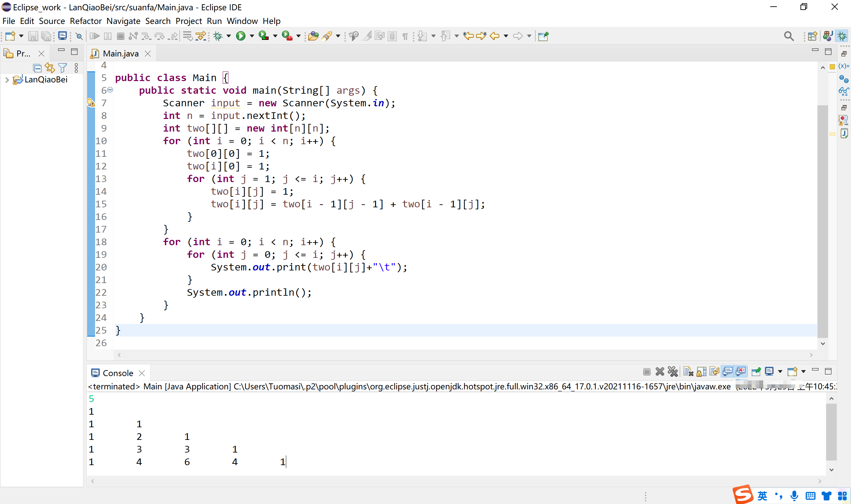Viewport: 851px width, 504px height.
Task: Toggle Scroll Lock in Console toolbar
Action: (x=701, y=371)
